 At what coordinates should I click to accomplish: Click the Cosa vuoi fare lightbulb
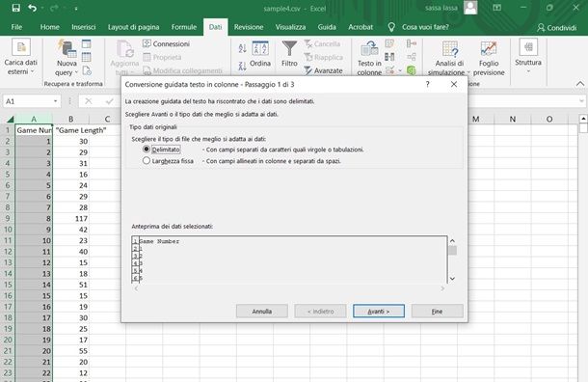click(x=391, y=27)
